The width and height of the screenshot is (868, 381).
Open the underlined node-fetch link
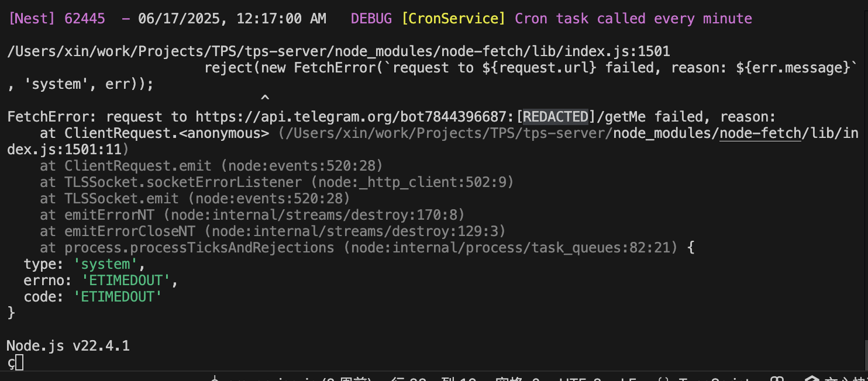coord(760,133)
